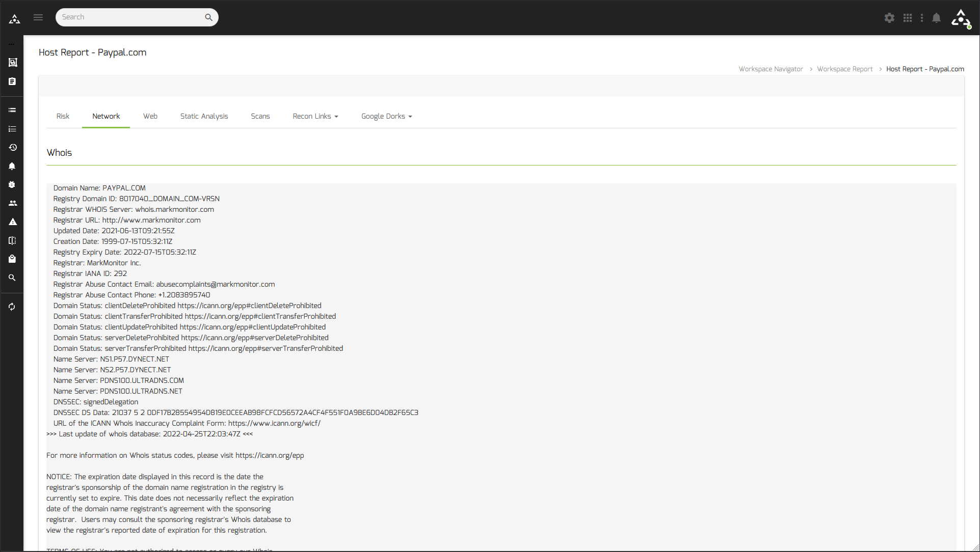Click the Creation Date line

pos(113,241)
